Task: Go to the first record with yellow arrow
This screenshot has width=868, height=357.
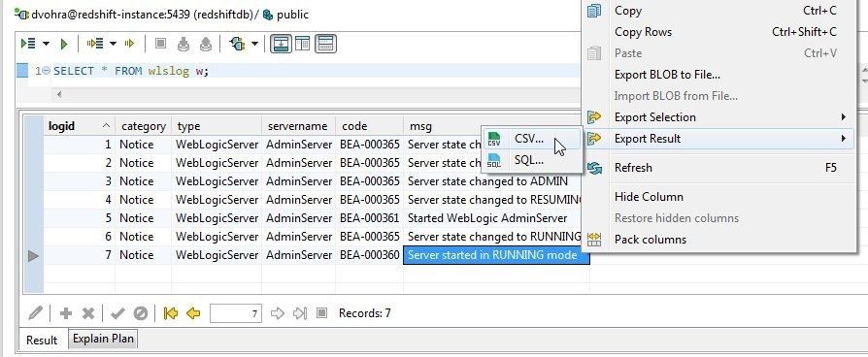Action: point(171,313)
